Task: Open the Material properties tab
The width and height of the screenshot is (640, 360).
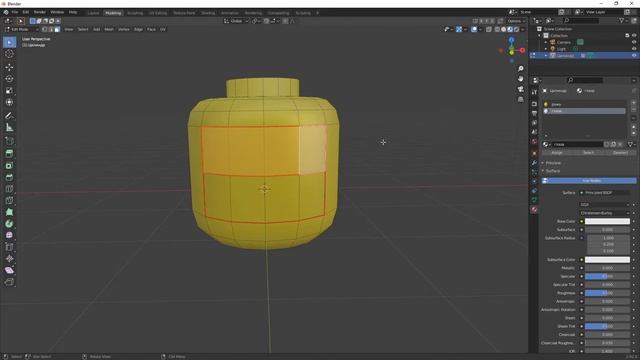Action: tap(534, 209)
